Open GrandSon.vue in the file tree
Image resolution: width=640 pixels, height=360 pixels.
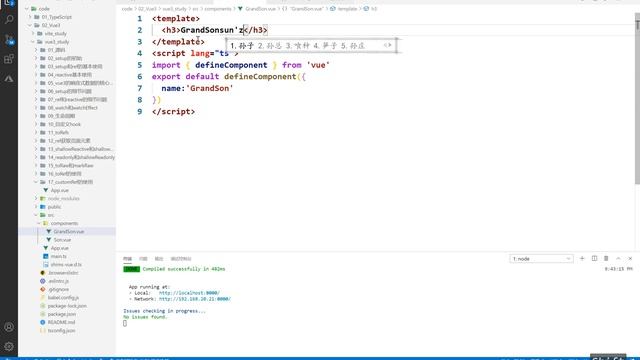pyautogui.click(x=68, y=231)
